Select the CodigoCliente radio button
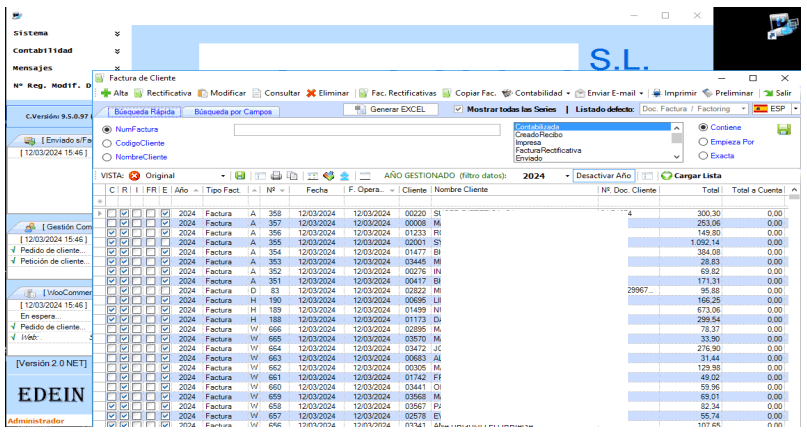This screenshot has width=807, height=432. pos(107,143)
